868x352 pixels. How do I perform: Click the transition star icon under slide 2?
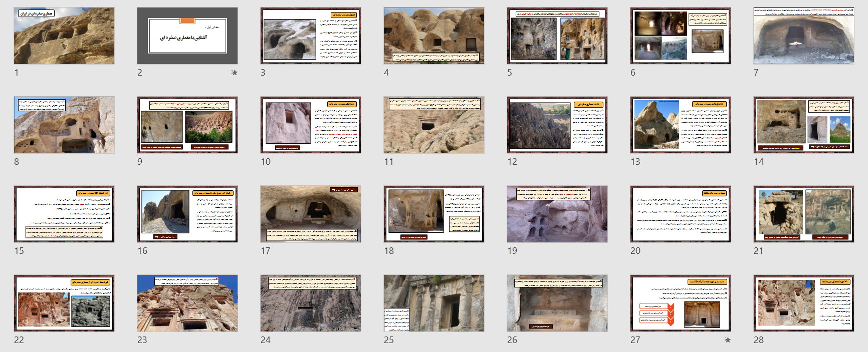pyautogui.click(x=234, y=73)
